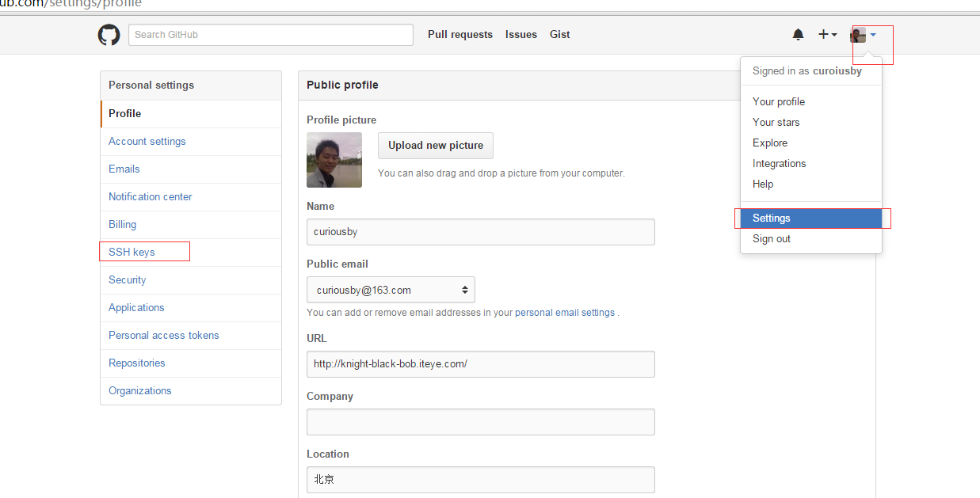Choose Your profile in user menu
Viewport: 980px width, 498px height.
tap(811, 102)
